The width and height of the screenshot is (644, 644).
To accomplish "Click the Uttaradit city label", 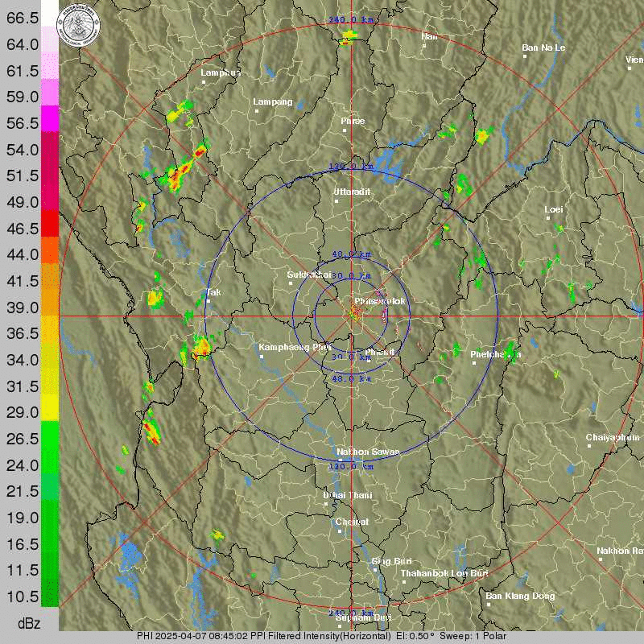I will click(x=352, y=192).
